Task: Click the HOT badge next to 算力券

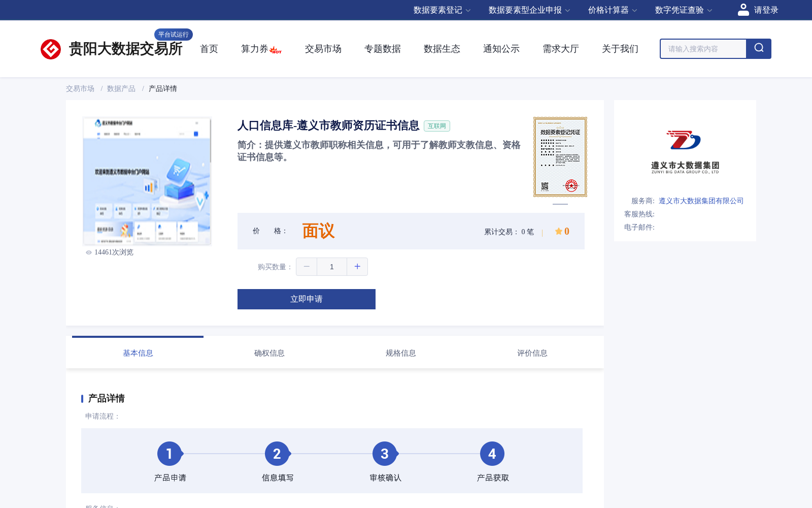Action: (x=276, y=50)
